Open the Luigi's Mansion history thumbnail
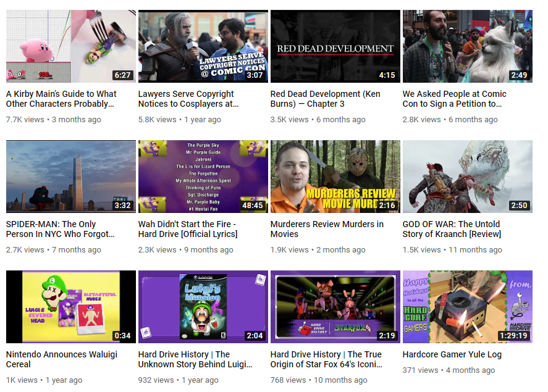The height and width of the screenshot is (392, 548). pyautogui.click(x=203, y=307)
